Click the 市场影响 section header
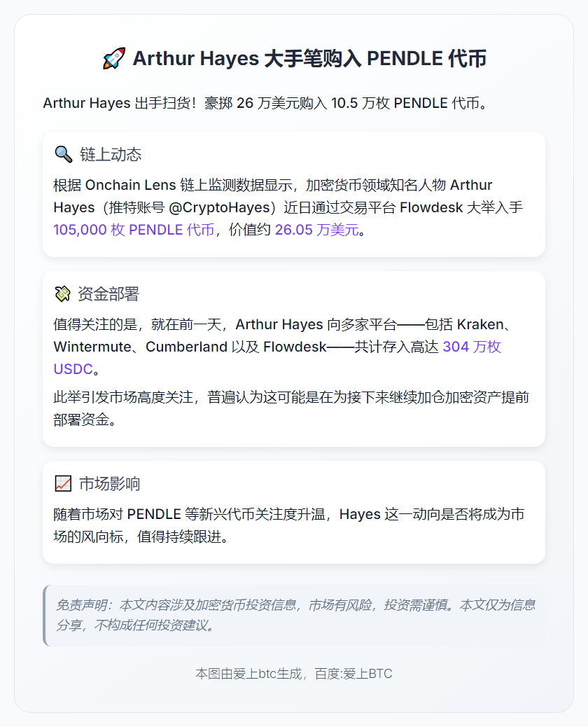This screenshot has height=727, width=588. pyautogui.click(x=102, y=483)
